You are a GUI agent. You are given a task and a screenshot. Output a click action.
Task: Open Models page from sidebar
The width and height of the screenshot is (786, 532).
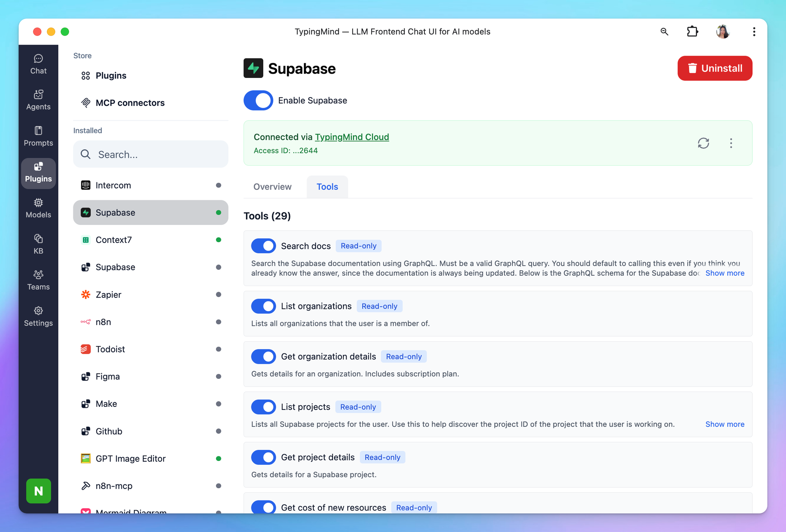click(38, 208)
